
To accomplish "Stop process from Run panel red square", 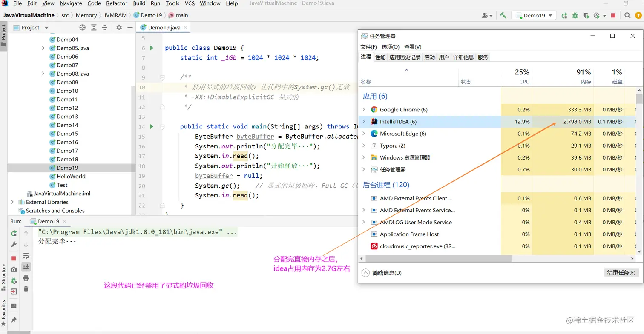I will (14, 258).
